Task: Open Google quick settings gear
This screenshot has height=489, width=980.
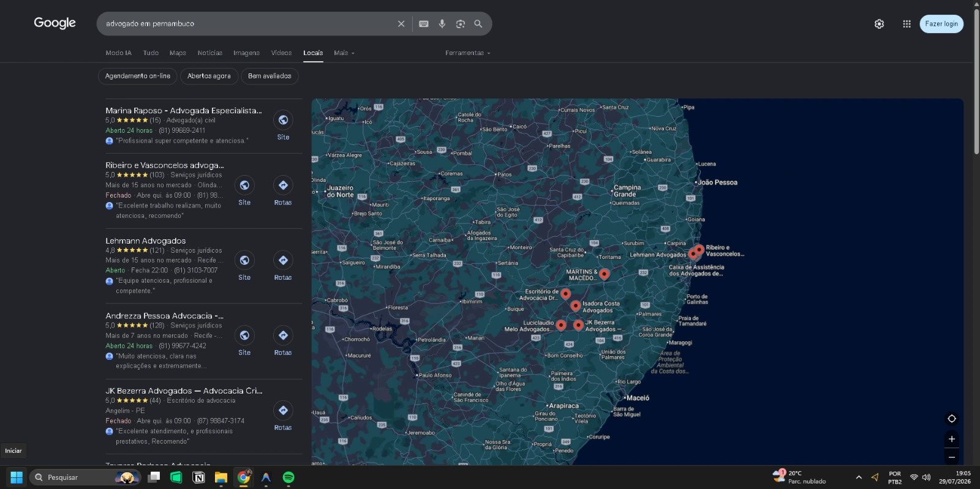Action: [879, 24]
